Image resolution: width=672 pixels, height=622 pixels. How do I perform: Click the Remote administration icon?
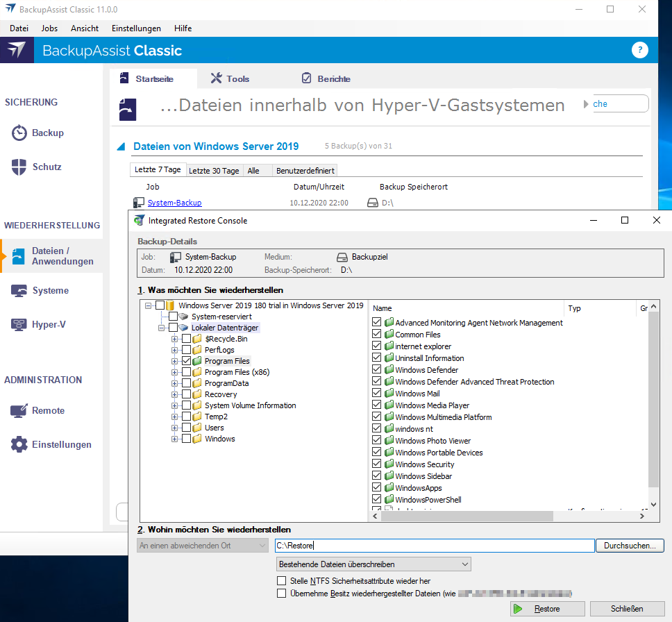(x=19, y=411)
